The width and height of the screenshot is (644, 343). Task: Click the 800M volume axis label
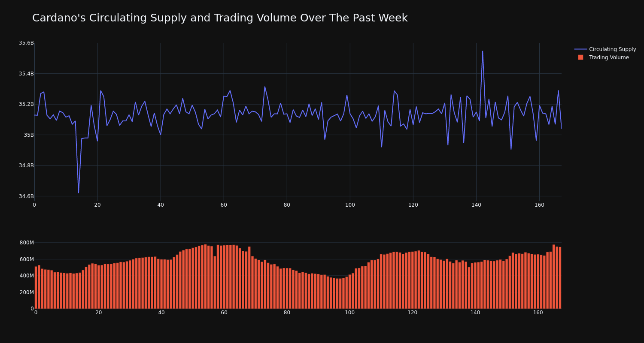[26, 243]
